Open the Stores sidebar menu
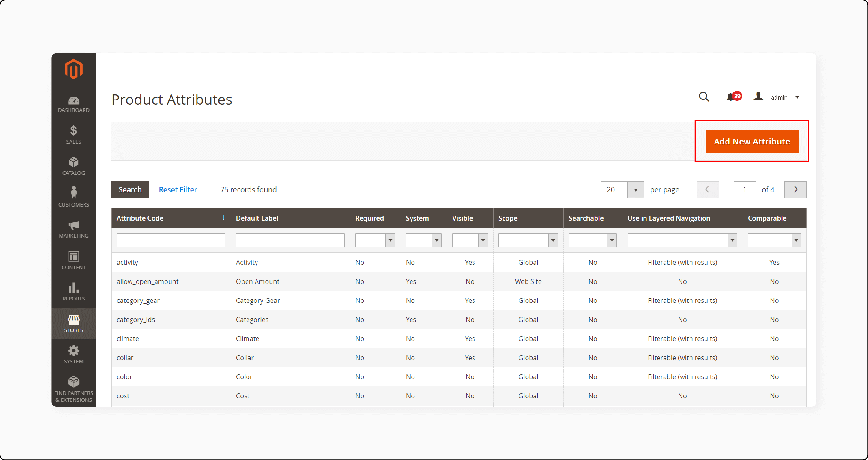This screenshot has height=460, width=868. tap(73, 324)
